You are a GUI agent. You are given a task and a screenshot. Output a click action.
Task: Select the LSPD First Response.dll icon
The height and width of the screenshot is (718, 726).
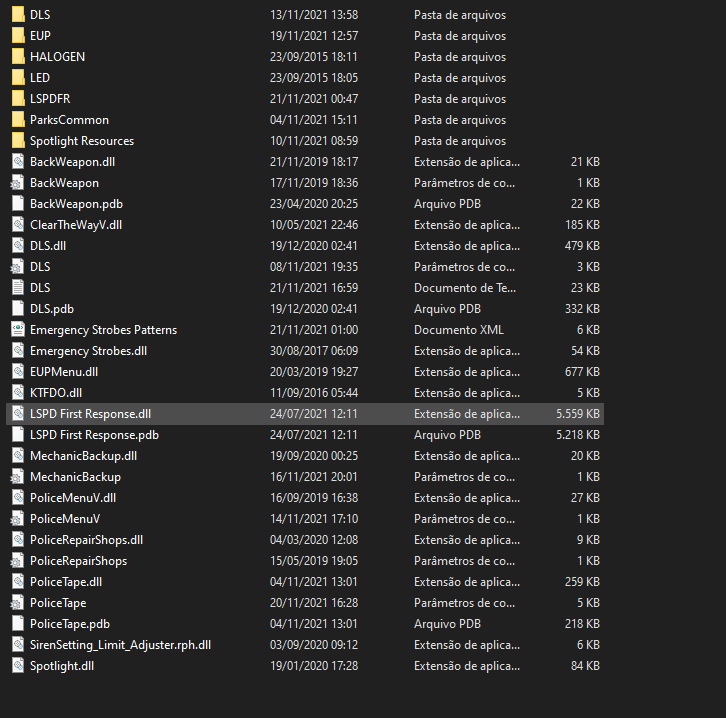point(18,414)
